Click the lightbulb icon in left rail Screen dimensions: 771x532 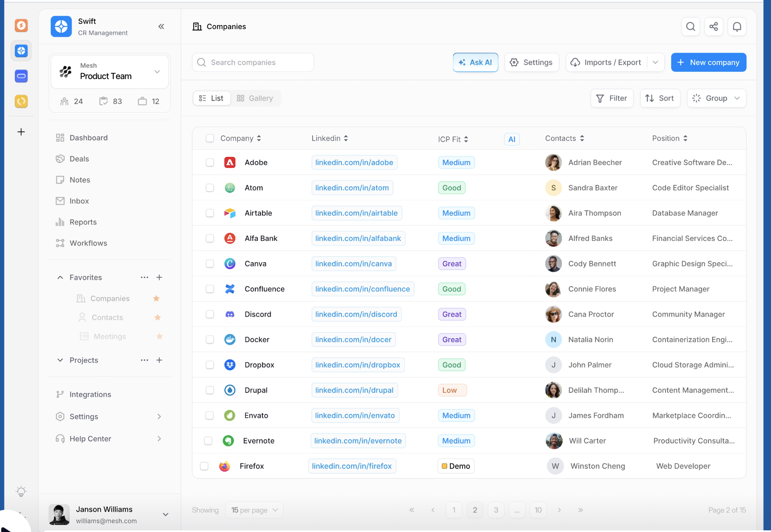point(21,491)
